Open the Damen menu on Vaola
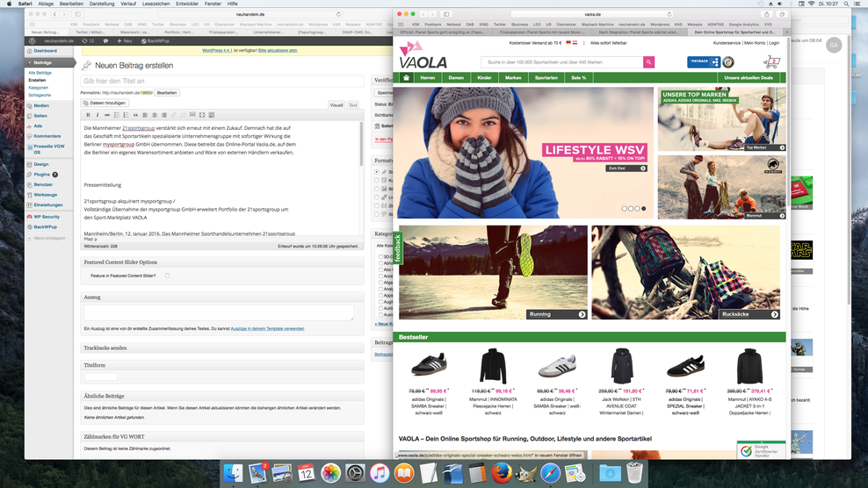The height and width of the screenshot is (488, 868). [x=456, y=77]
